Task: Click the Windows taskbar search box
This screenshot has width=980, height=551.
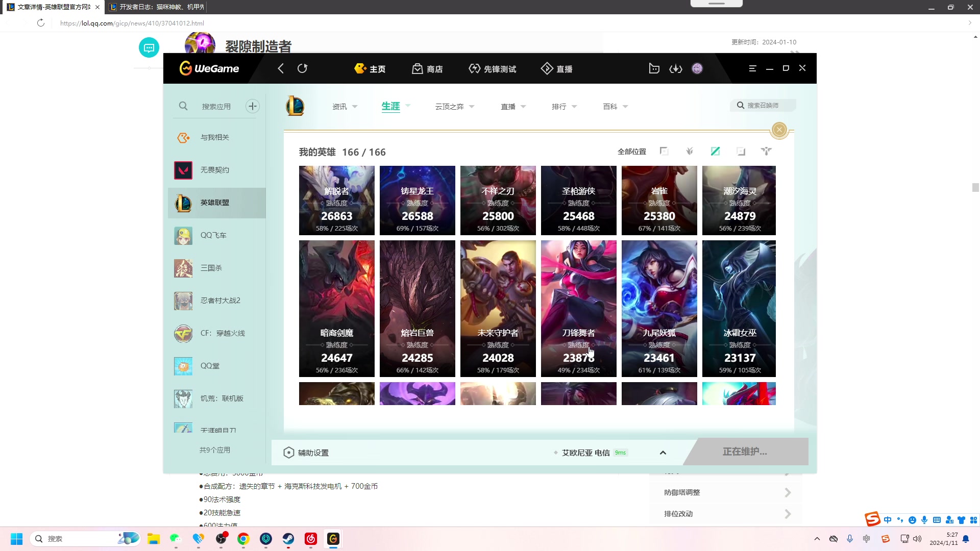Action: point(85,539)
